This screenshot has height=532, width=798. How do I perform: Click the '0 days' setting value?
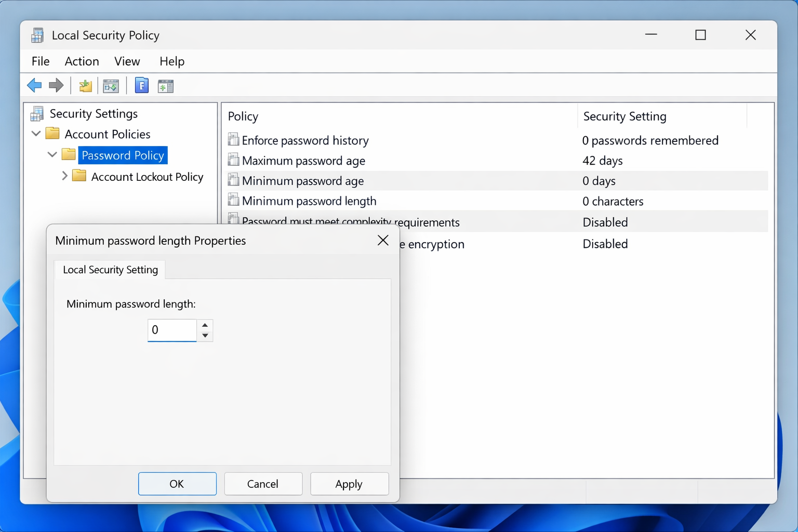(x=599, y=181)
